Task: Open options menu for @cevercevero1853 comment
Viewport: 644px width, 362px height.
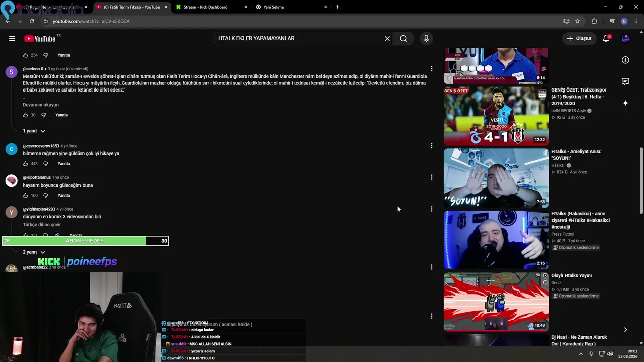Action: pos(431,146)
